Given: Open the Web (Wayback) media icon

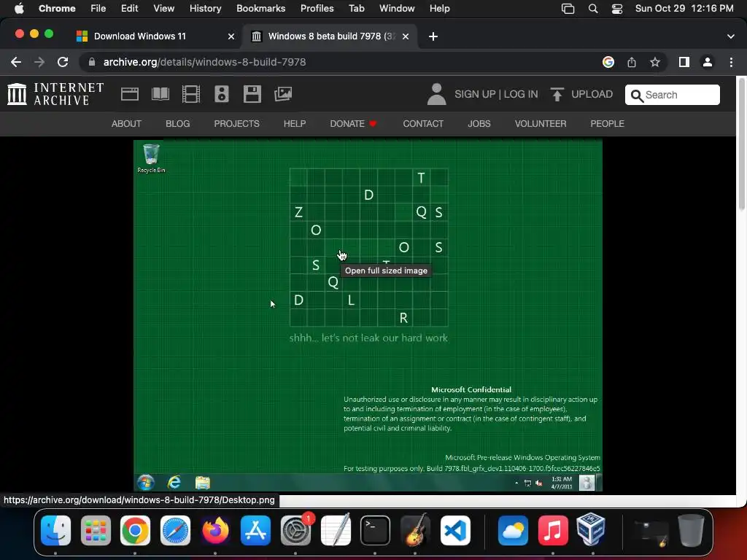Looking at the screenshot, I should click(x=130, y=94).
